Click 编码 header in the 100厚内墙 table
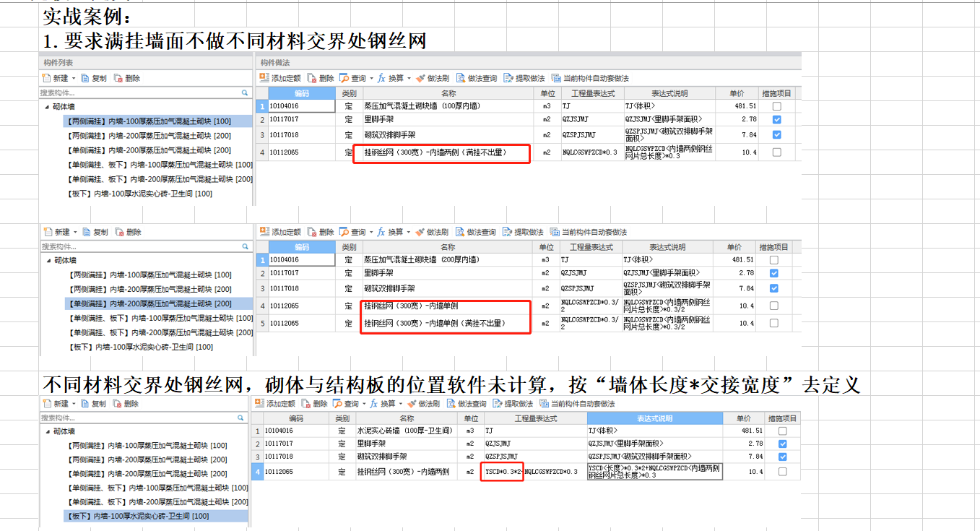The height and width of the screenshot is (531, 980). [302, 93]
